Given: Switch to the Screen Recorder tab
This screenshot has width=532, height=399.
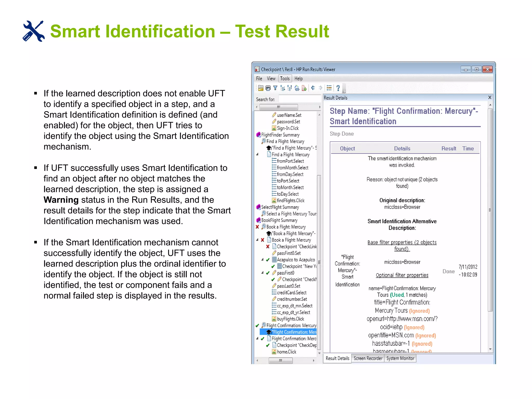Looking at the screenshot, I should coord(368,358).
